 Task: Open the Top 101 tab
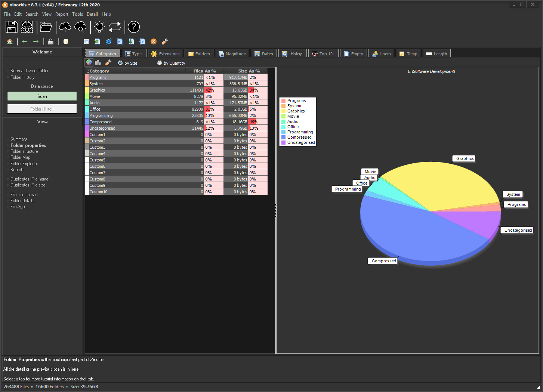pos(323,54)
